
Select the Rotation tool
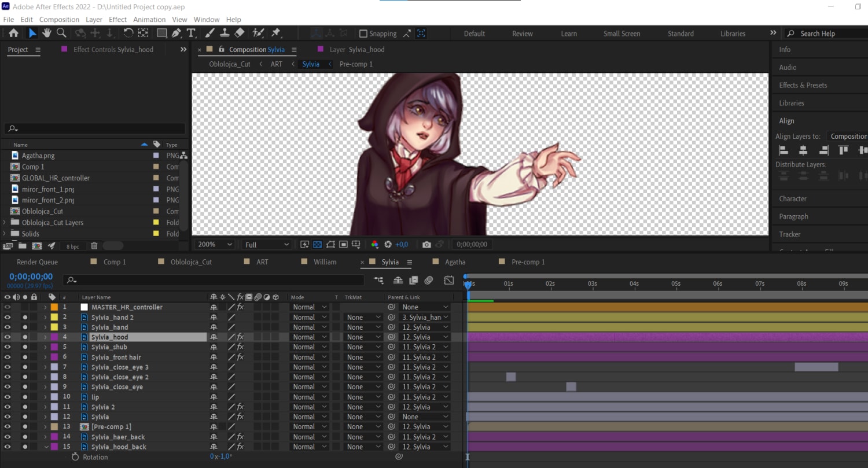click(x=128, y=33)
